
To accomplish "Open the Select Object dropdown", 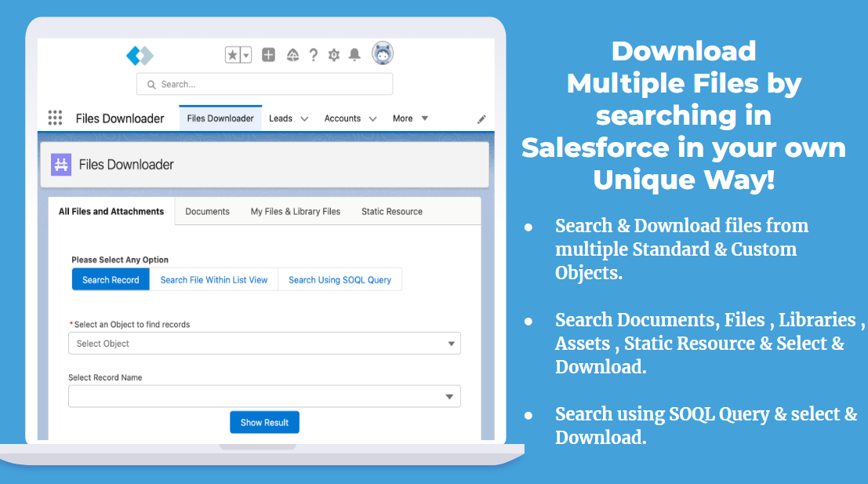I will pyautogui.click(x=264, y=343).
